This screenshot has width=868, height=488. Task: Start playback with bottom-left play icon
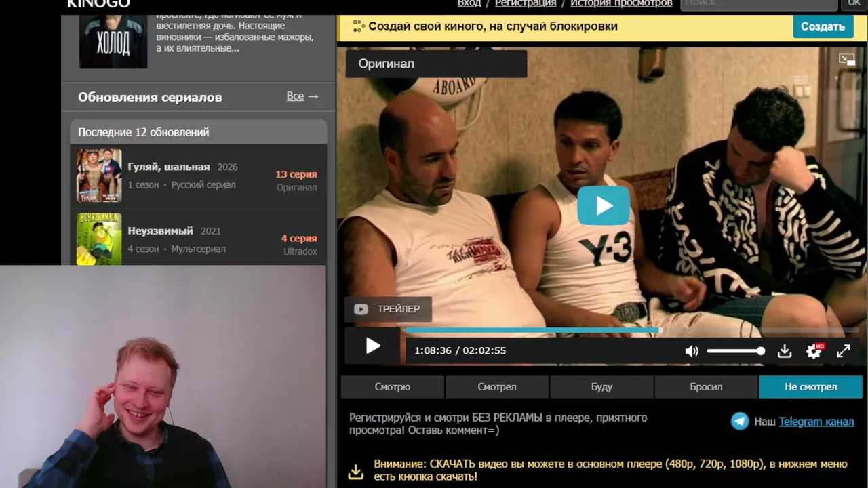[x=373, y=346]
